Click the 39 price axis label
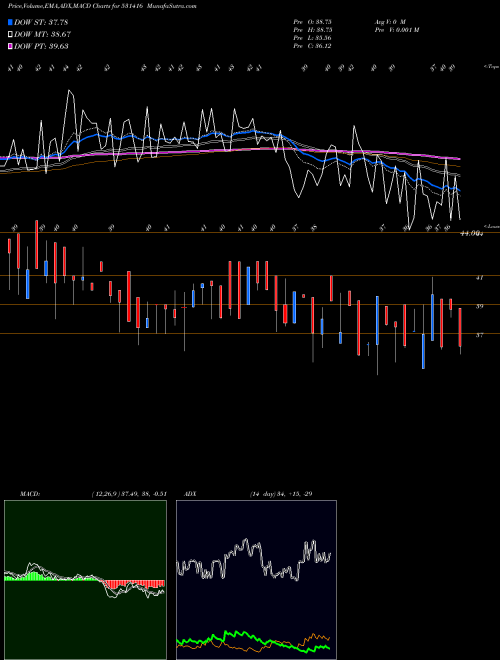500x660 pixels. pos(479,306)
